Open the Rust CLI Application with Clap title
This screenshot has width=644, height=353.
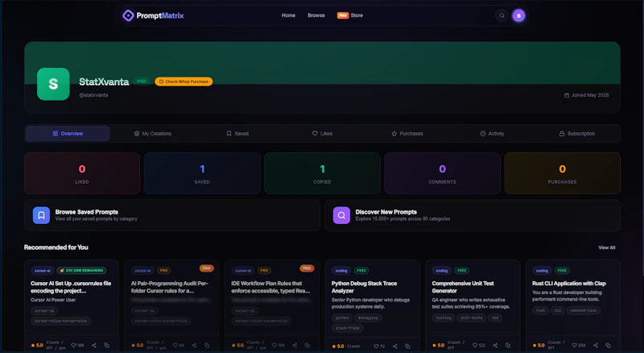click(569, 284)
